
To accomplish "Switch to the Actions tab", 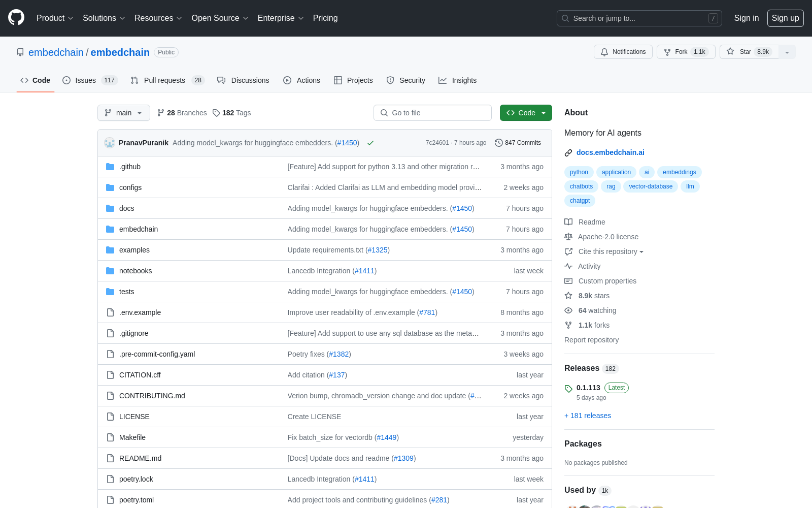I will click(x=301, y=80).
